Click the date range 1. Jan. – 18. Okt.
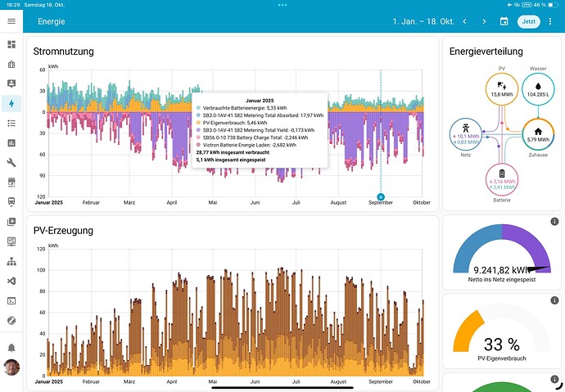 423,21
